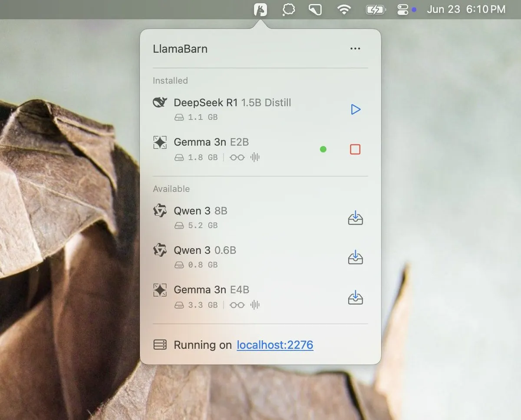This screenshot has height=420, width=521.
Task: Open Control Center in menu bar
Action: pos(403,10)
